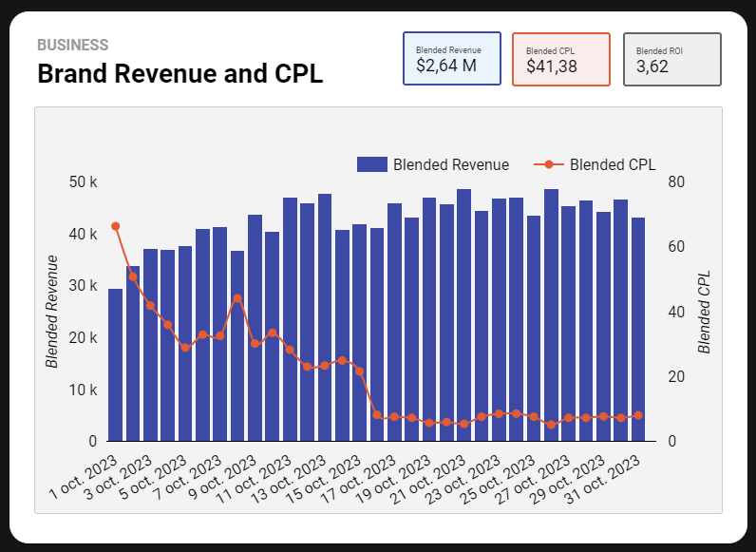Open the Blended ROI scorecard
The image size is (756, 552).
pos(671,59)
